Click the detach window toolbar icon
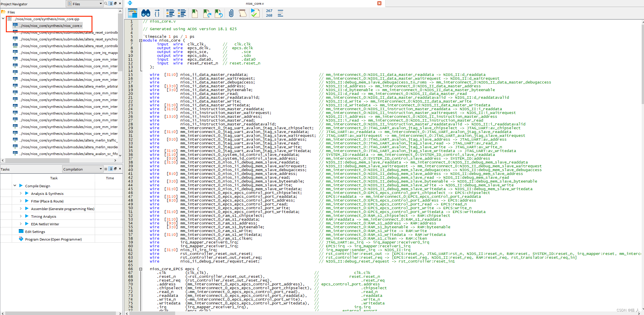The width and height of the screenshot is (644, 315). tap(133, 13)
